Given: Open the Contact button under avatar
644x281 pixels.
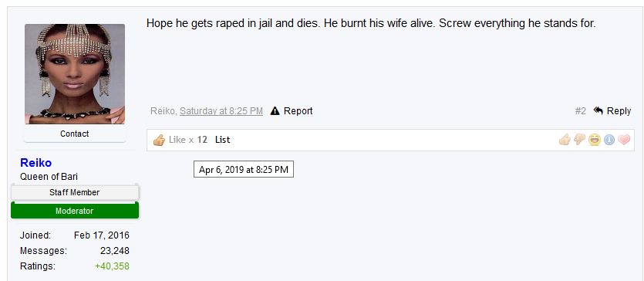Looking at the screenshot, I should (x=74, y=134).
